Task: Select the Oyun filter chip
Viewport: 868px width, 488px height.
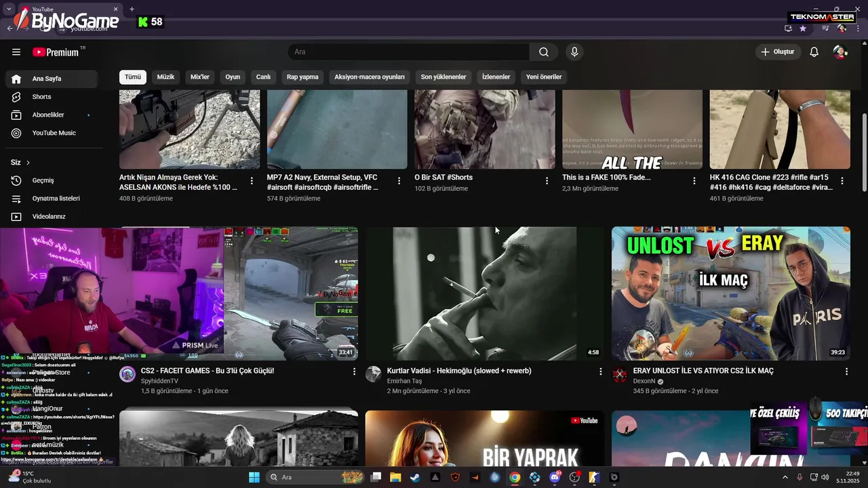Action: coord(233,77)
